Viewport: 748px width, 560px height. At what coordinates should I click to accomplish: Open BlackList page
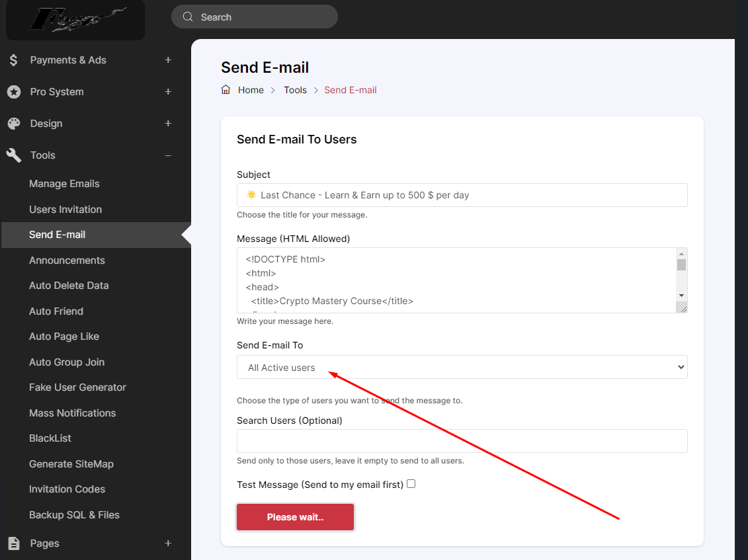point(50,438)
